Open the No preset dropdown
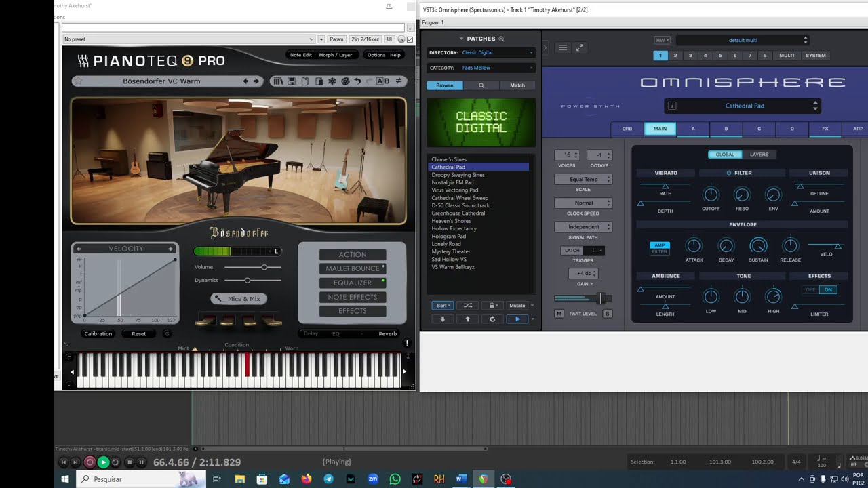This screenshot has width=868, height=488. 189,39
